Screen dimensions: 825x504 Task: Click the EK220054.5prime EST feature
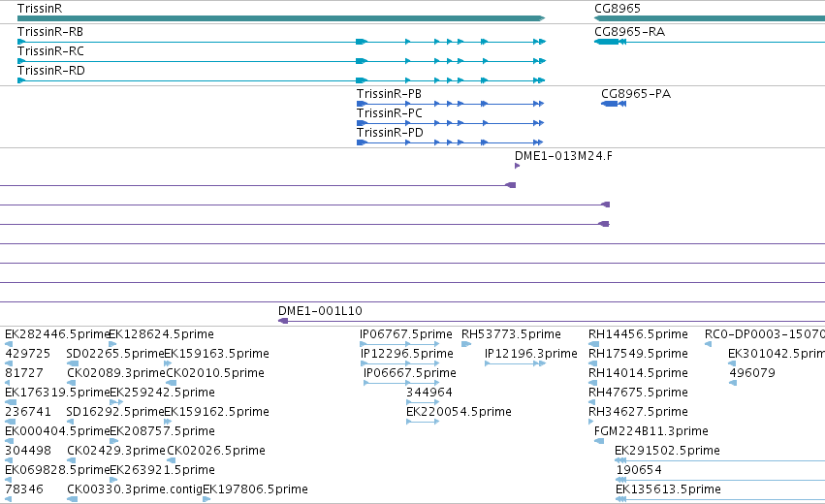pos(423,422)
